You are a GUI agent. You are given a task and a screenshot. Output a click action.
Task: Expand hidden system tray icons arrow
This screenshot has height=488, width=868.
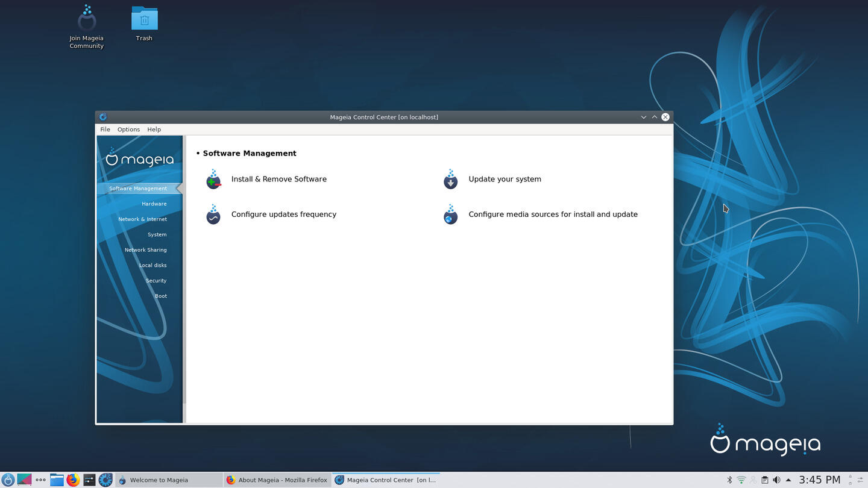(x=788, y=480)
